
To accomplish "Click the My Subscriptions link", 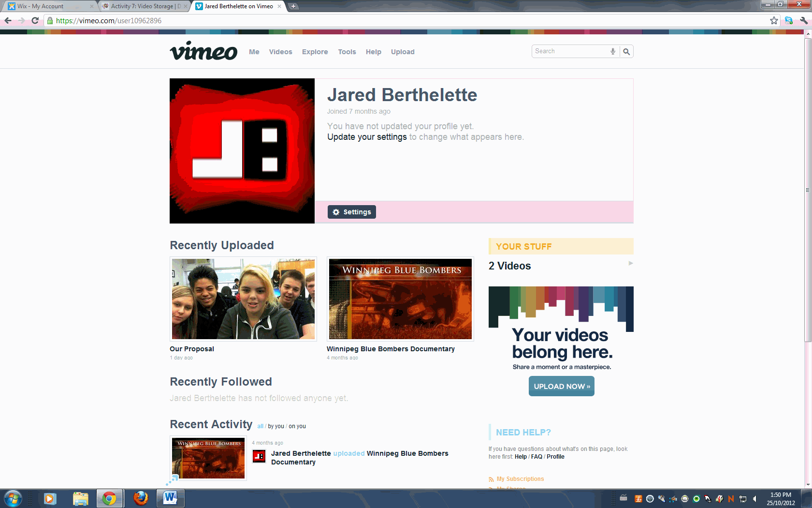I will (x=520, y=479).
